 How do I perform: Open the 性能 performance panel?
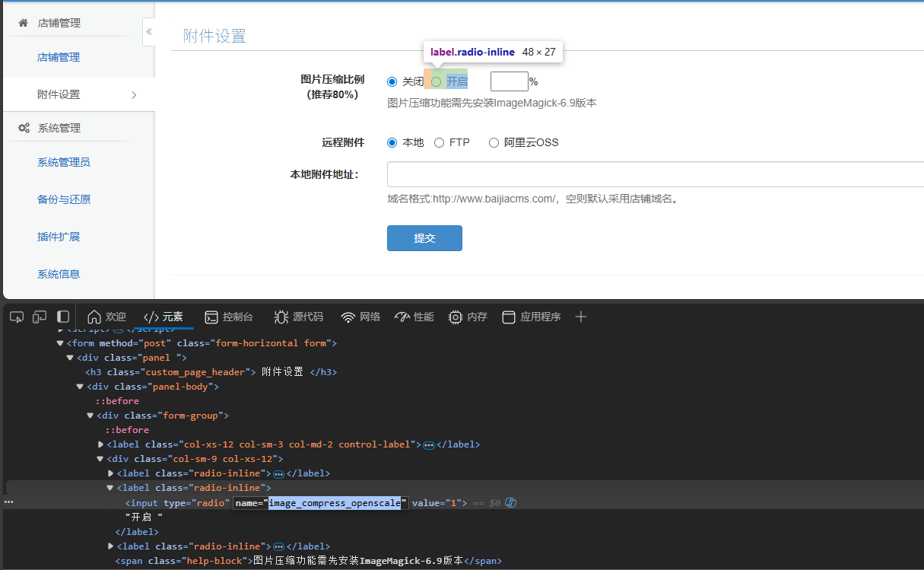click(x=414, y=317)
